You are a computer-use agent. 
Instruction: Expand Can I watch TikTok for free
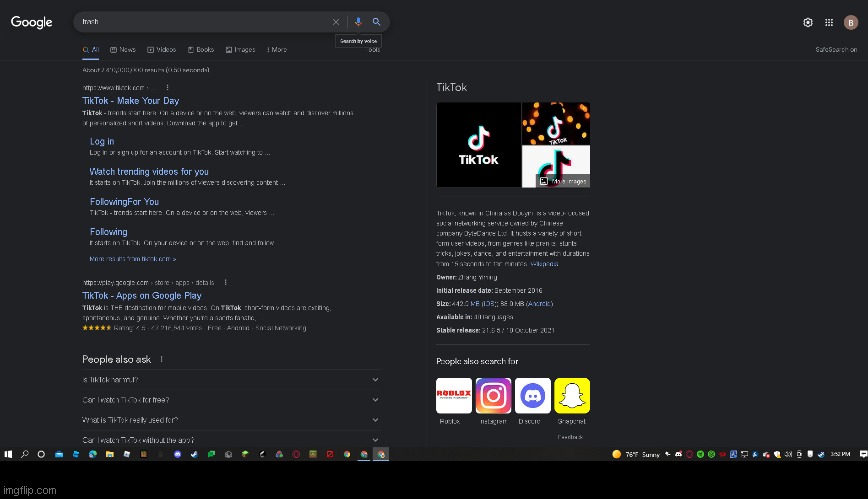[x=231, y=400]
